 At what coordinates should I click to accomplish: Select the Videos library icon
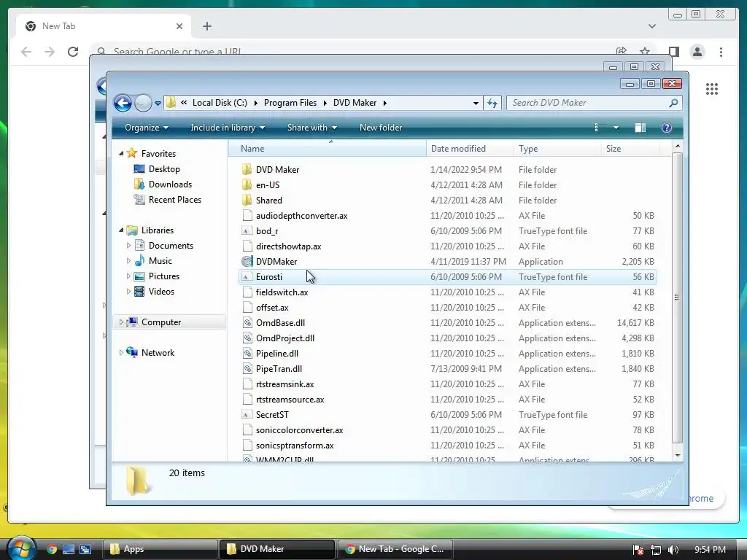click(x=139, y=292)
